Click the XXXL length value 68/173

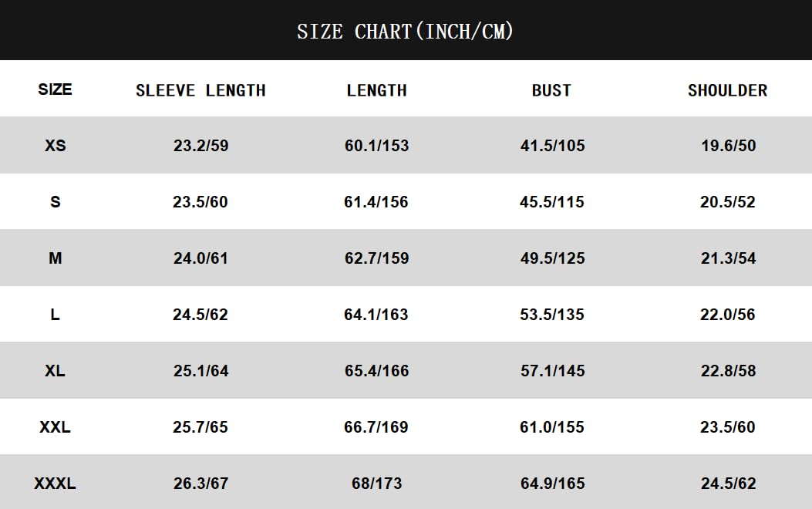pyautogui.click(x=376, y=484)
